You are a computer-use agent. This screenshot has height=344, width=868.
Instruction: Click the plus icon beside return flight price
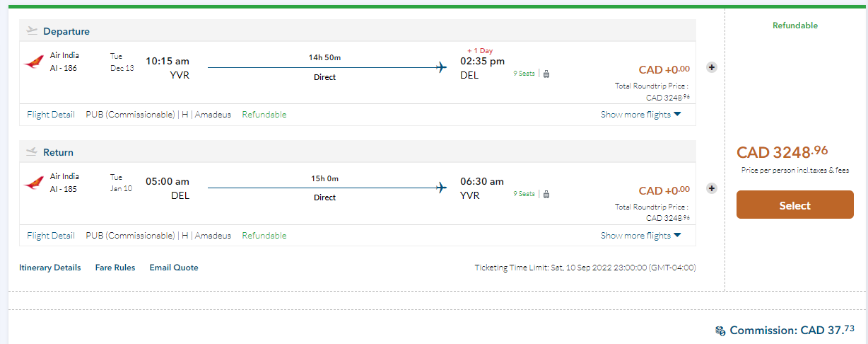point(712,188)
